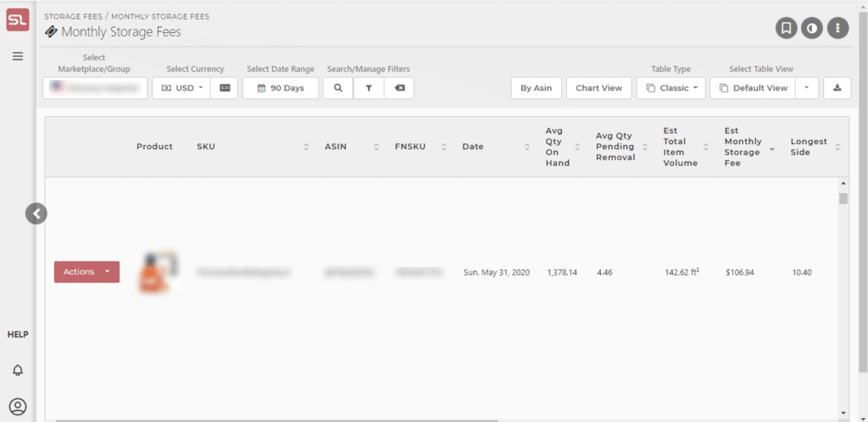Sort by the Date column
The width and height of the screenshot is (868, 422).
527,147
